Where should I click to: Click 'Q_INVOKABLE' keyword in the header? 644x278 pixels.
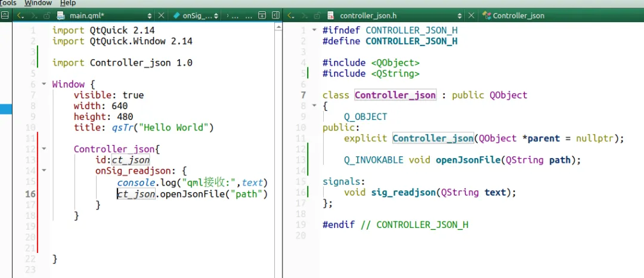pos(374,160)
